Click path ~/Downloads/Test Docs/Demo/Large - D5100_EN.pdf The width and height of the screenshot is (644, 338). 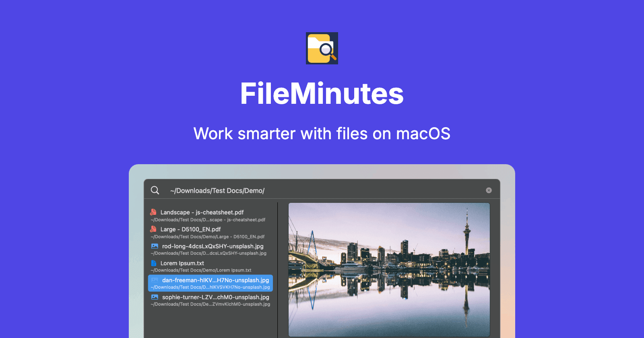[x=208, y=237]
